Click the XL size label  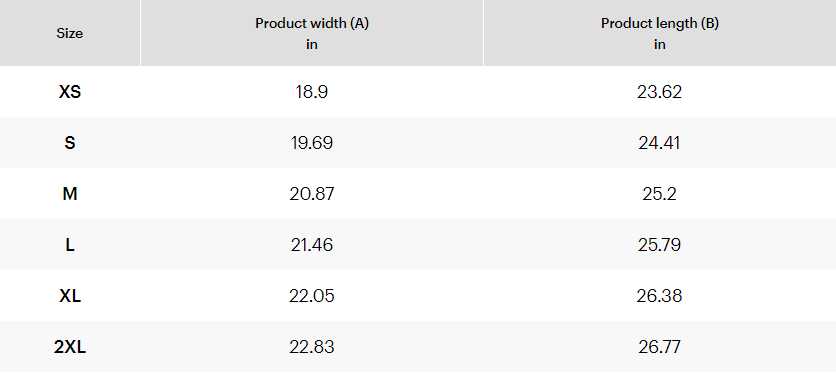click(70, 296)
